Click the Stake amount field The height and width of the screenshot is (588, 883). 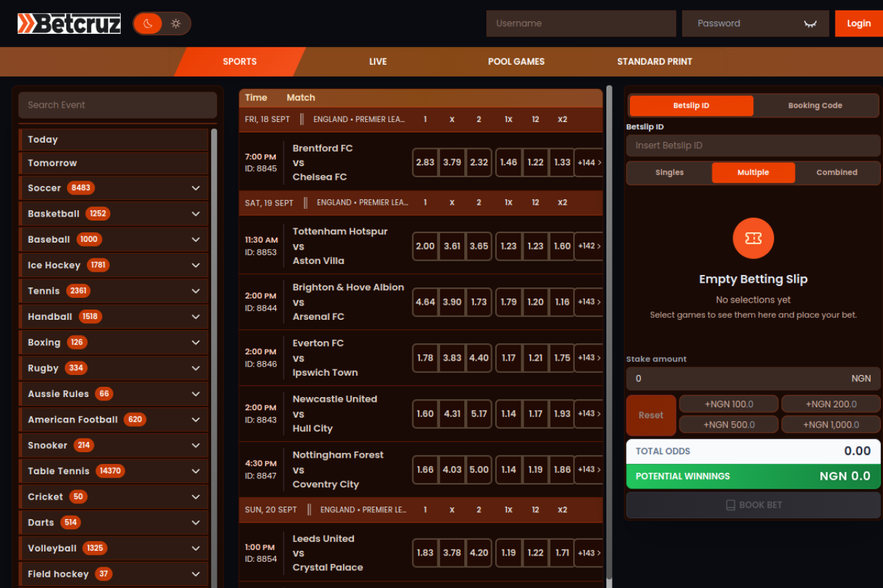pyautogui.click(x=753, y=378)
